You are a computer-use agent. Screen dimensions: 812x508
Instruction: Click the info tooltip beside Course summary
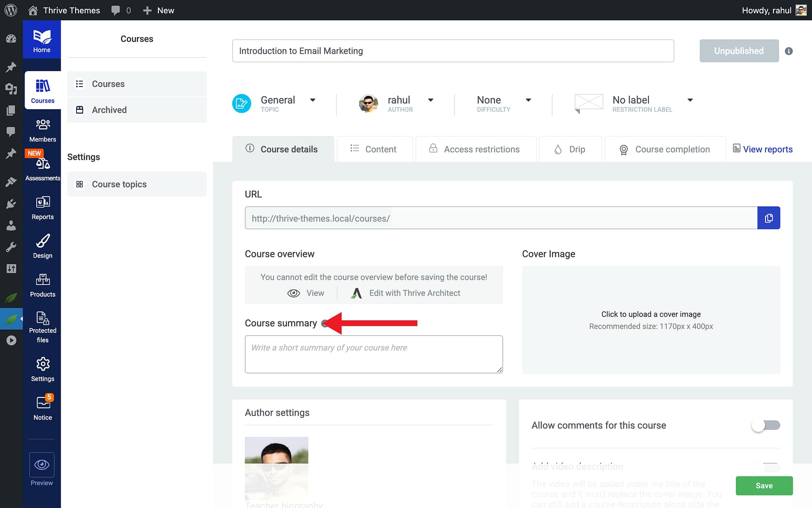pyautogui.click(x=325, y=323)
